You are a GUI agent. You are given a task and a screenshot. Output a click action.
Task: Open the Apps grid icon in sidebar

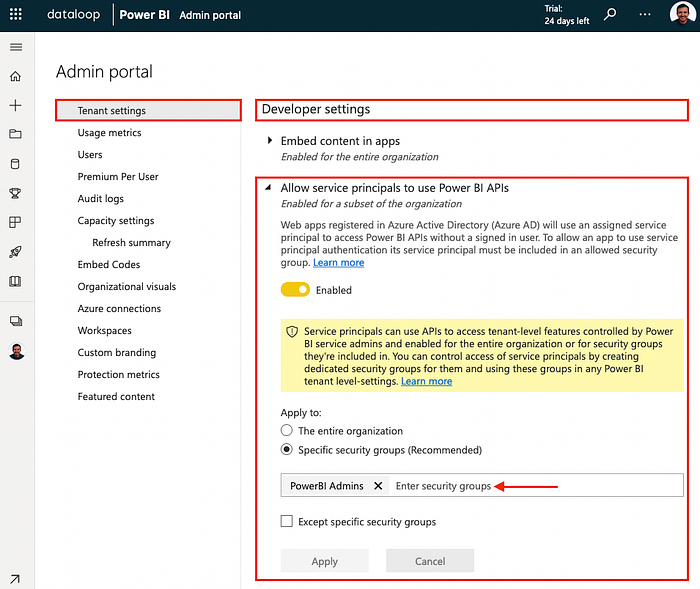click(15, 222)
